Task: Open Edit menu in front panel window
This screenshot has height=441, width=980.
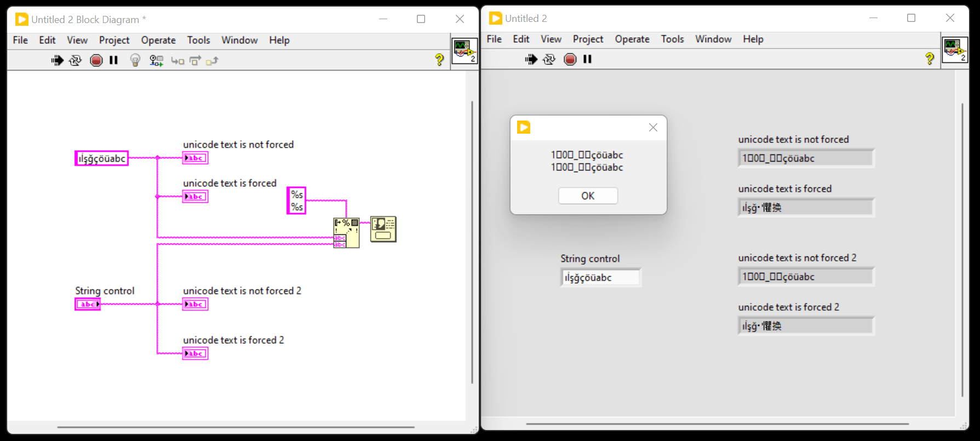Action: pyautogui.click(x=521, y=39)
